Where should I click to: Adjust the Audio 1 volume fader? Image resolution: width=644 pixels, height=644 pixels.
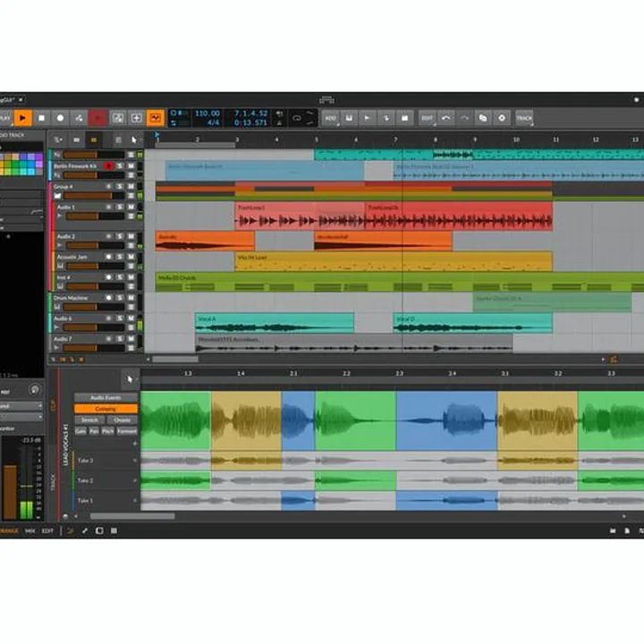click(95, 216)
